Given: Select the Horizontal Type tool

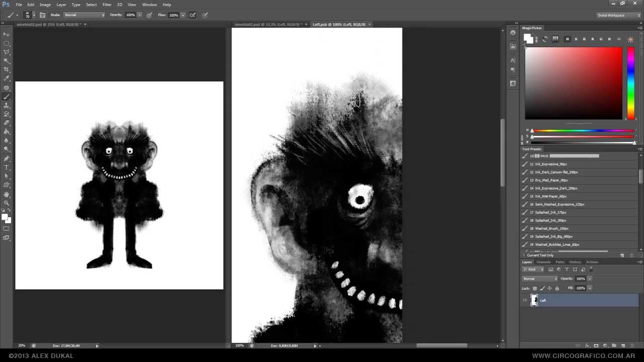Looking at the screenshot, I should pos(7,167).
